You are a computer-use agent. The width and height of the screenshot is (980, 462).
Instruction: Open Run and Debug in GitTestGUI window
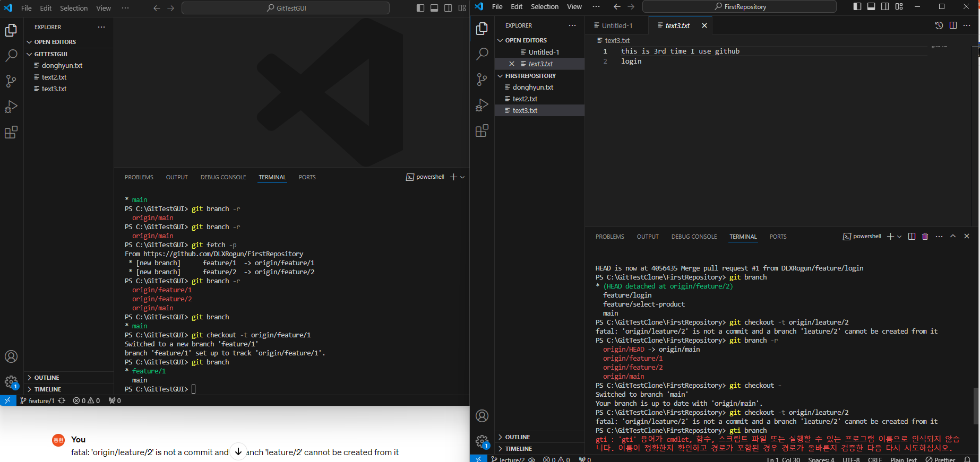click(x=11, y=106)
